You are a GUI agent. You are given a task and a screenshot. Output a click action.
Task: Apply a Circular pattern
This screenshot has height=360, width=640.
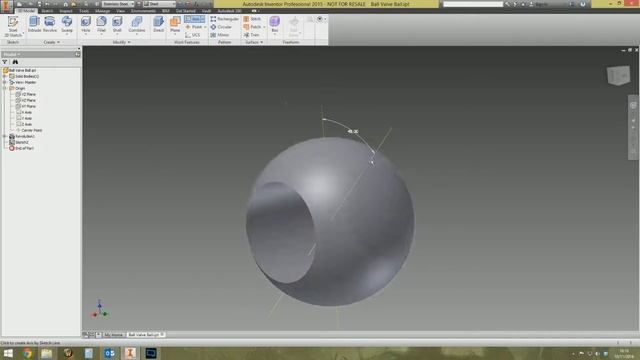(x=221, y=27)
